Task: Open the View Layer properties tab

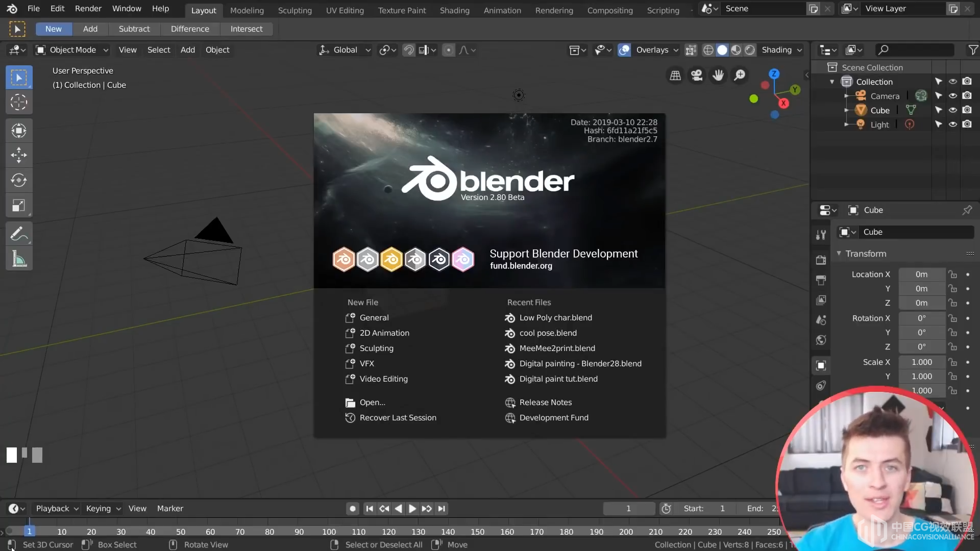Action: (821, 300)
